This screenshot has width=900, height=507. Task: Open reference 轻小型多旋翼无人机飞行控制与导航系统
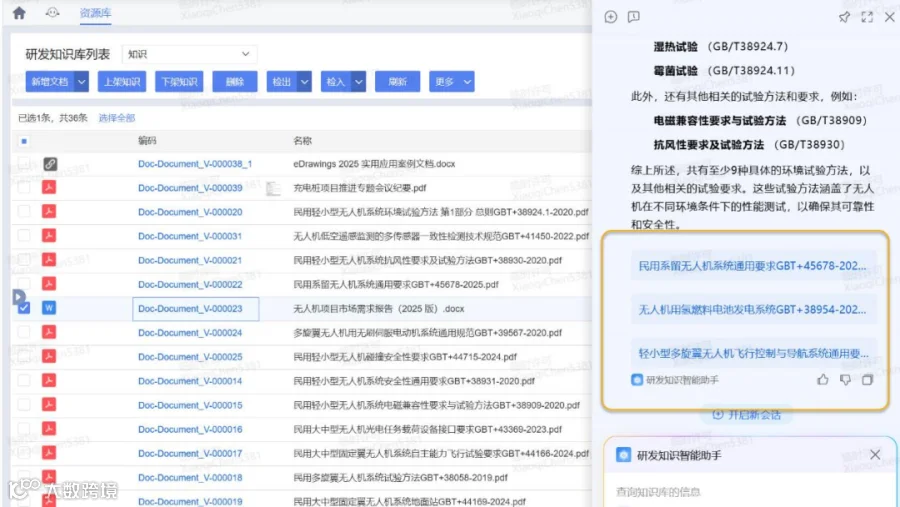[x=753, y=353]
